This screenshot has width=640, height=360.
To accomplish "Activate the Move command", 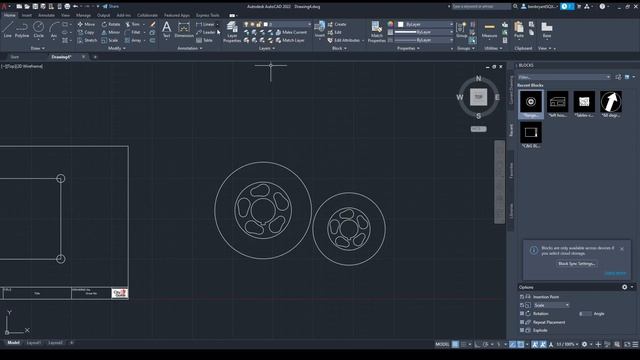I will click(86, 24).
